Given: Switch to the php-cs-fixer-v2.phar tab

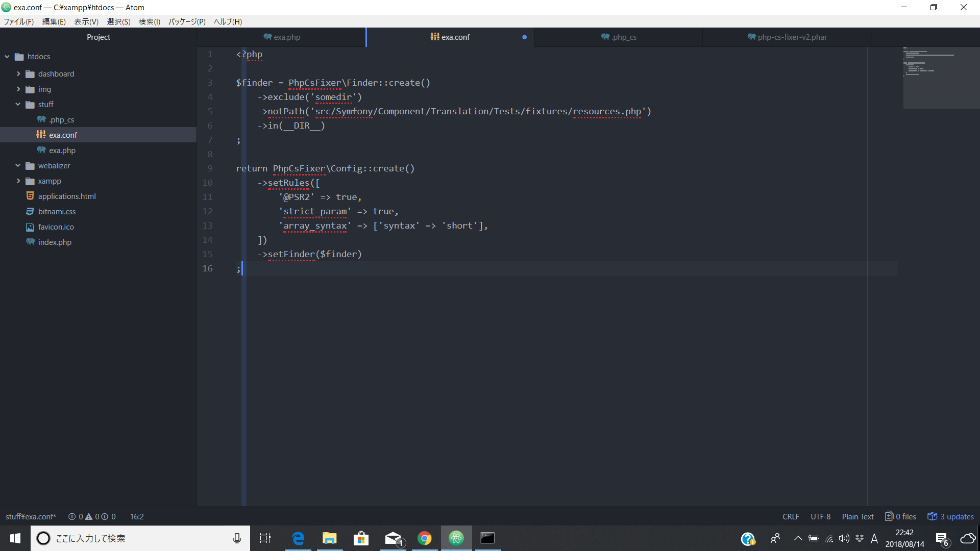Looking at the screenshot, I should coord(787,37).
